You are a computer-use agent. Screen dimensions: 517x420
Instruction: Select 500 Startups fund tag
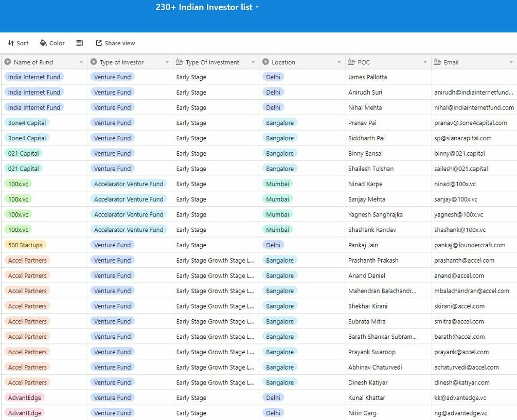pyautogui.click(x=25, y=245)
